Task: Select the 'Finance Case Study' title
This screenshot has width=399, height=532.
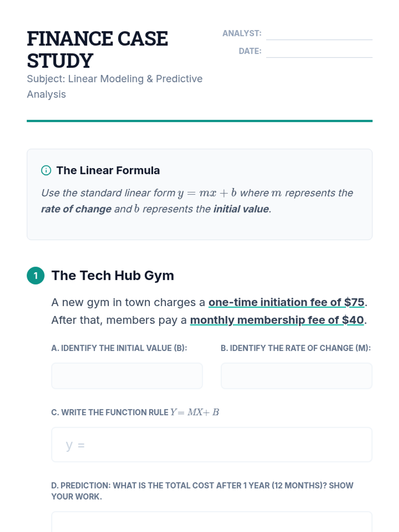Action: 97,50
